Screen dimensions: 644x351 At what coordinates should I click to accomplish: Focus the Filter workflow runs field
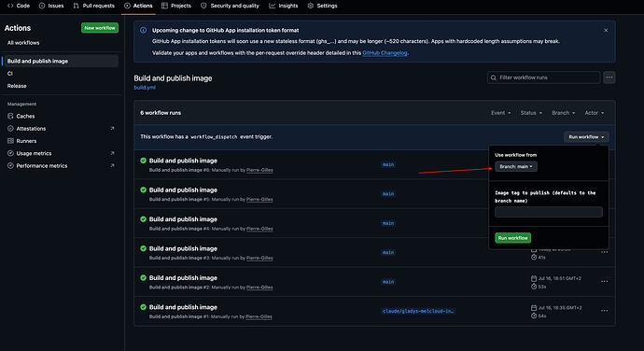click(x=544, y=77)
